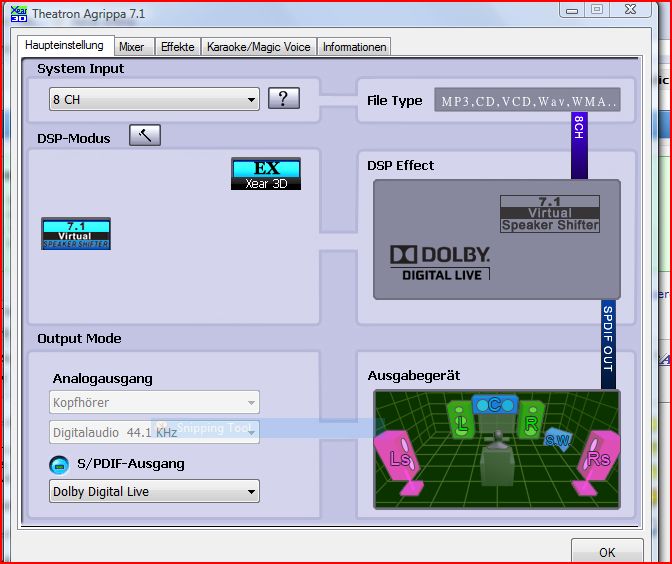This screenshot has width=672, height=564.
Task: Click the 7.1 Virtual Speaker Shifter effect badge
Action: click(550, 214)
